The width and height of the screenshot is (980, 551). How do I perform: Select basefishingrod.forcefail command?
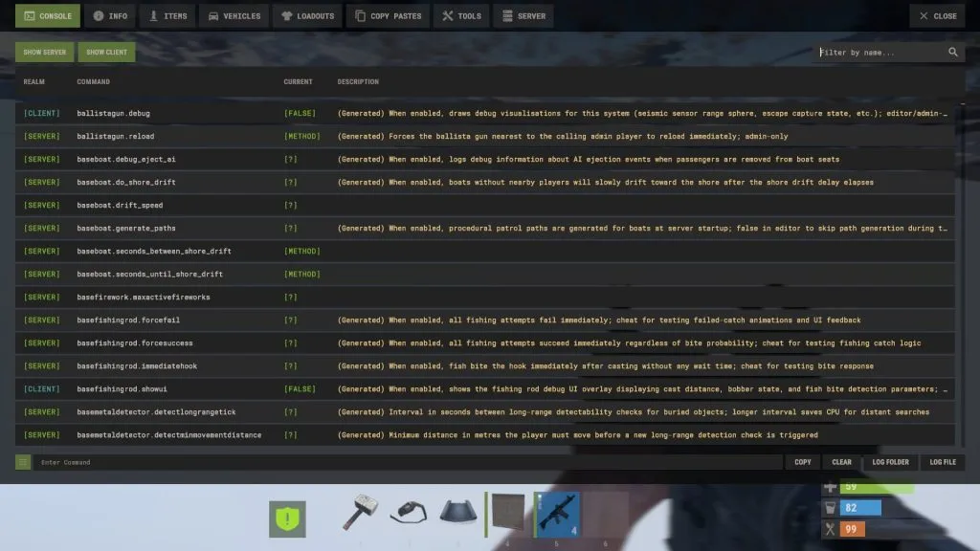coord(485,320)
